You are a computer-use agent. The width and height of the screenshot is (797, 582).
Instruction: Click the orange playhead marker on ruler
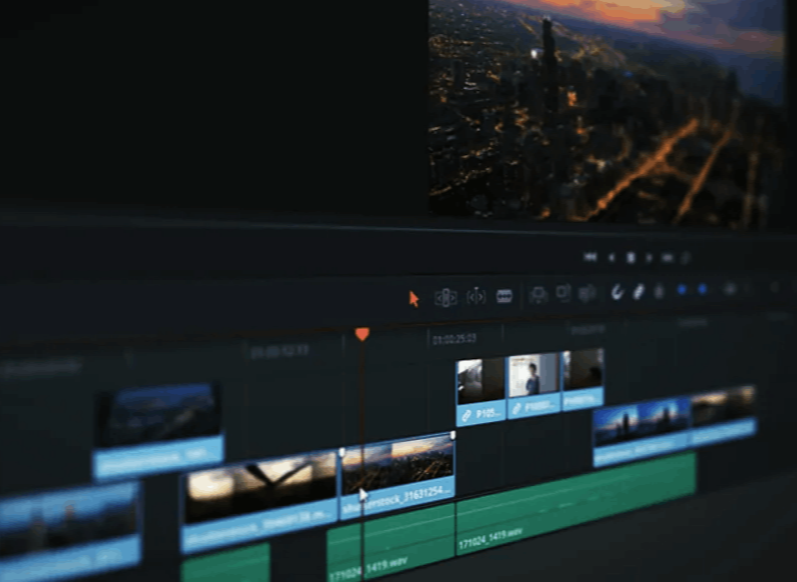(x=362, y=334)
